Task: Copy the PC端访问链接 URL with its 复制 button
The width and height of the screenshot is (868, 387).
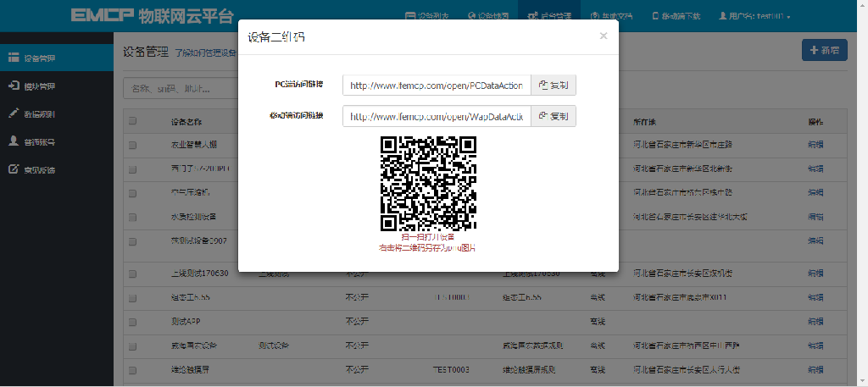Action: (554, 86)
